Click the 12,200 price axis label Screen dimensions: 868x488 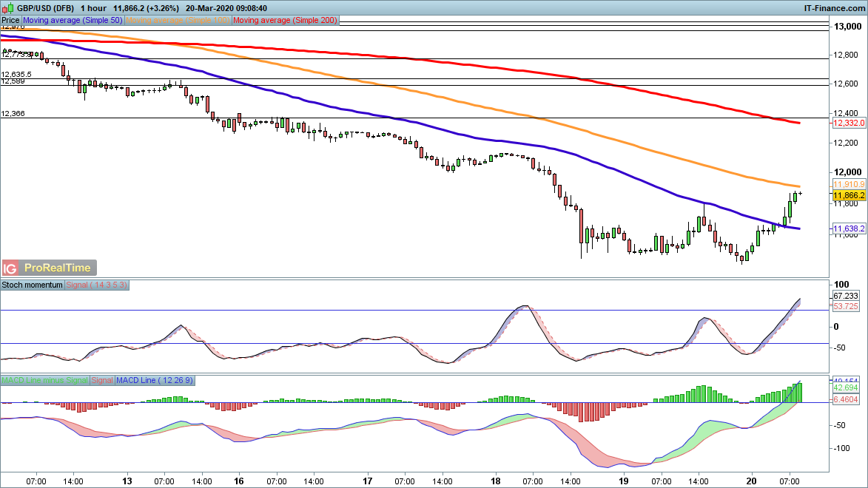(x=846, y=143)
